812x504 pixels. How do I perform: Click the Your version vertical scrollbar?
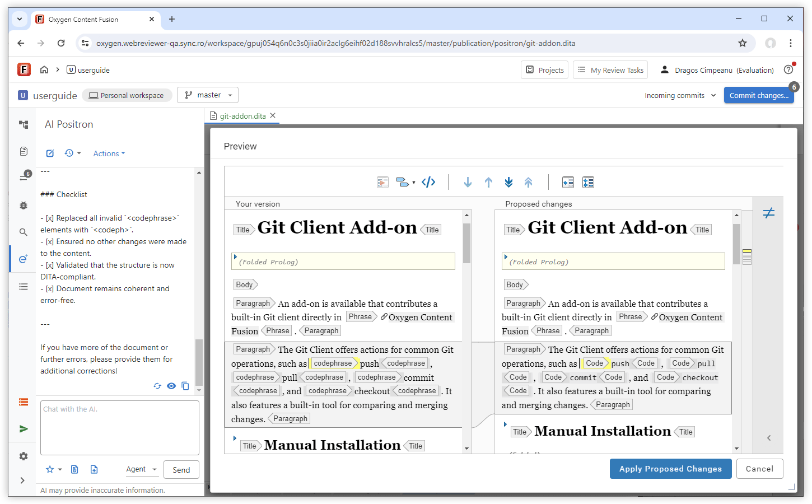pos(466,244)
